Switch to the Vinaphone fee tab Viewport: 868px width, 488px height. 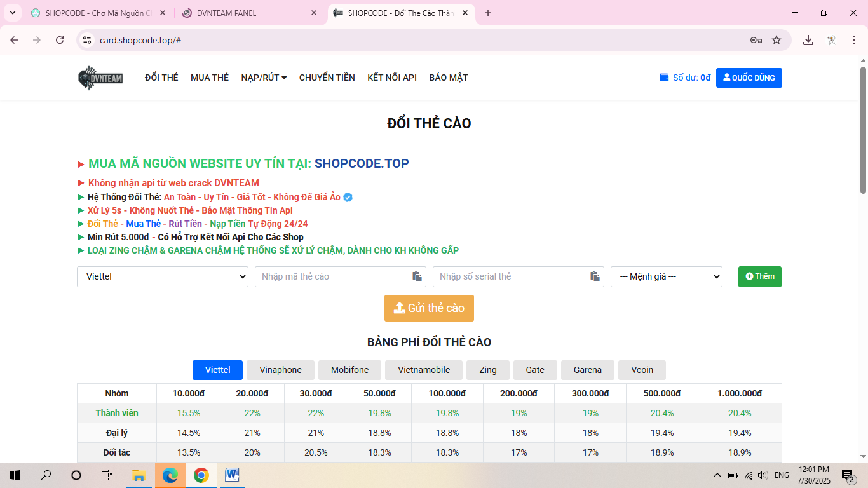point(280,370)
